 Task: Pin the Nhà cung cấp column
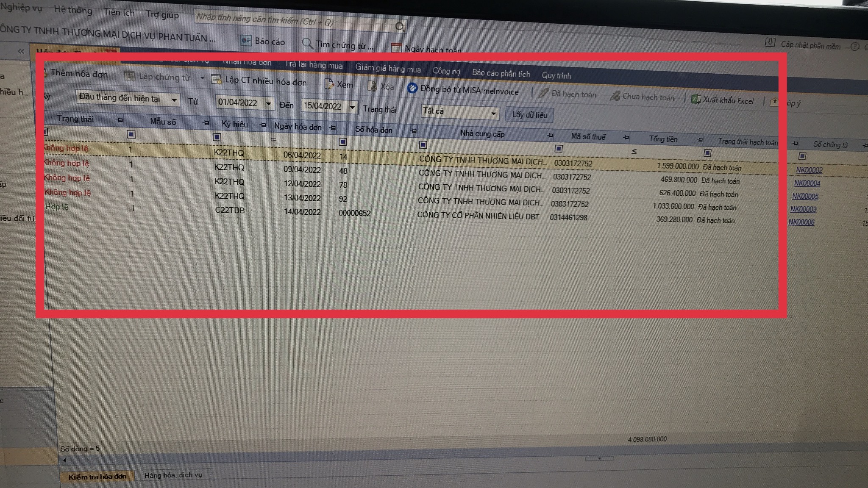point(550,135)
